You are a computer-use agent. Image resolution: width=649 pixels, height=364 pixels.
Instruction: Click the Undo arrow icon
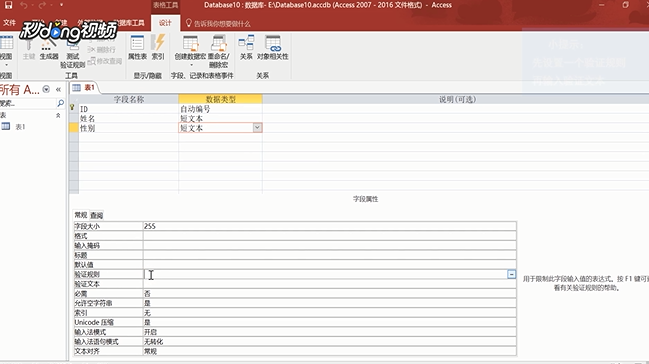click(24, 5)
